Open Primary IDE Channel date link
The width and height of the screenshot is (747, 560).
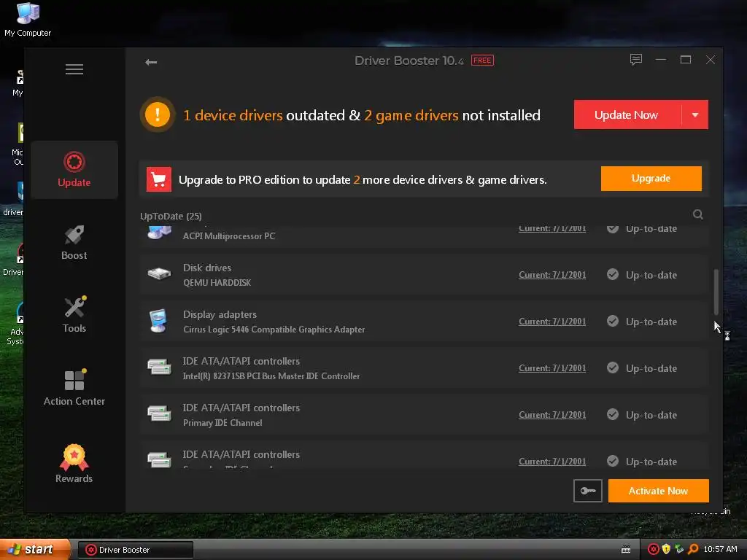[552, 415]
